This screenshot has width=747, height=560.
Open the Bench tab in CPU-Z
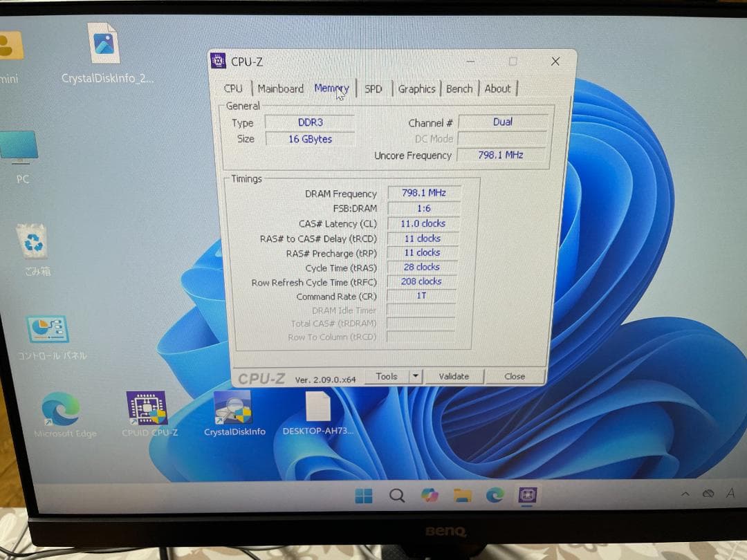click(459, 88)
